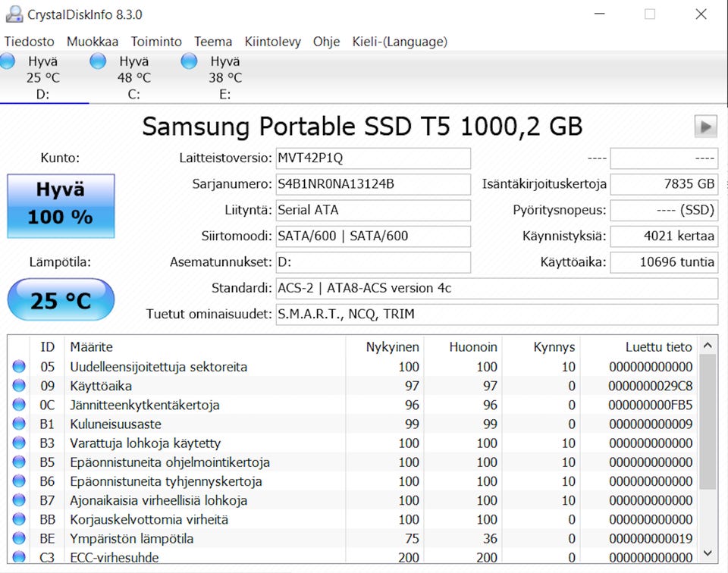Select the Ympäristön lämpötila row
Image resolution: width=728 pixels, height=573 pixels.
353,538
